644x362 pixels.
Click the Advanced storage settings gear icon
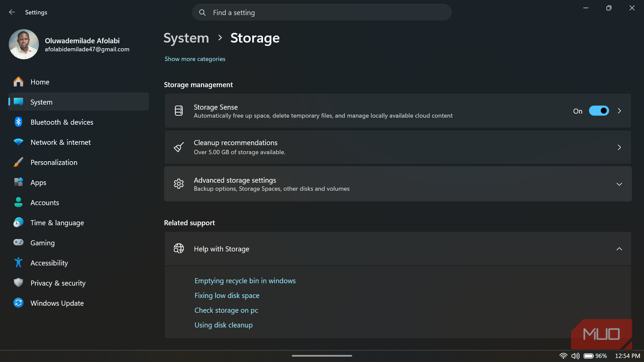(x=179, y=184)
